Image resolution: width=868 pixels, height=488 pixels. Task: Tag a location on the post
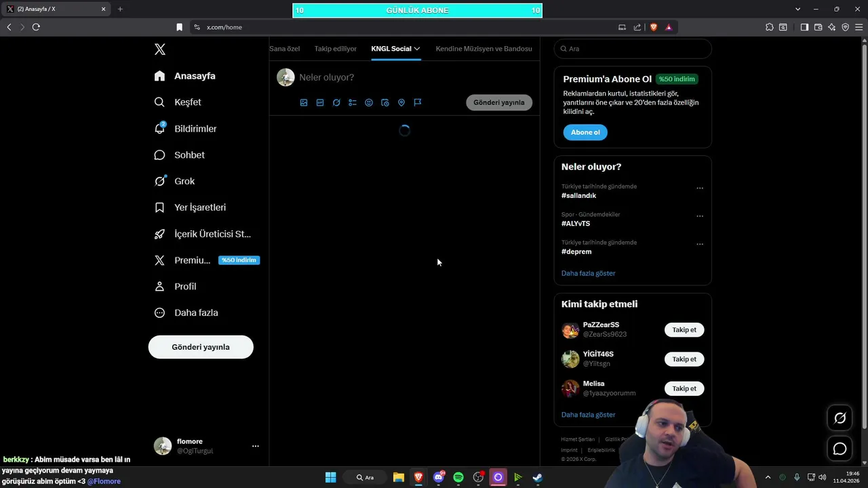pos(401,102)
